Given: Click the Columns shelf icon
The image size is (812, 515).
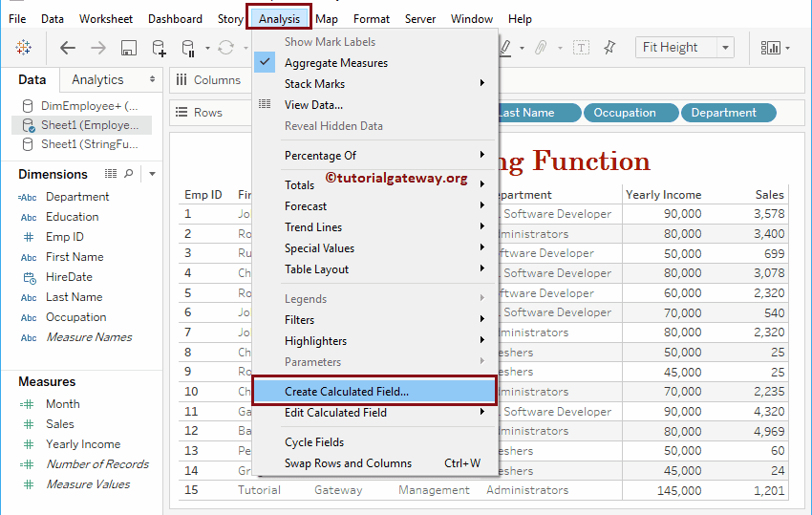Looking at the screenshot, I should pyautogui.click(x=182, y=80).
